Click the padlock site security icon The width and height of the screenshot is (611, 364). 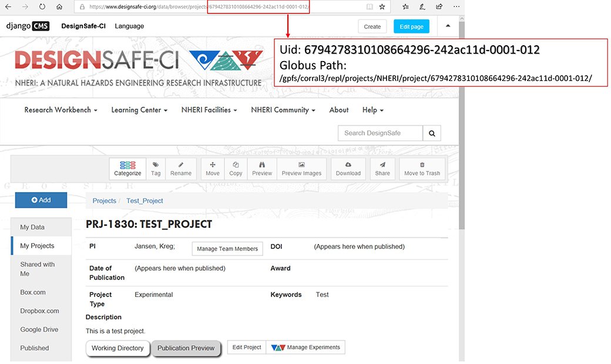(x=82, y=6)
